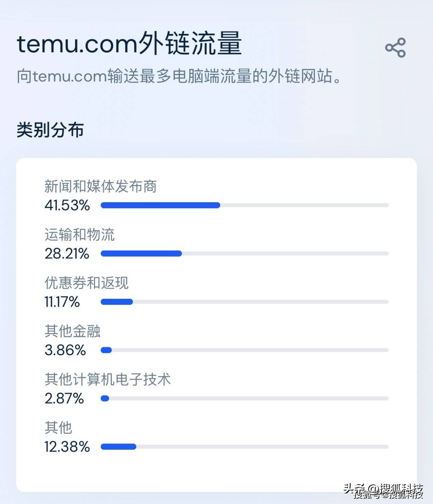Click the 优惠券和返现 category entry
This screenshot has height=504, width=433.
[87, 283]
